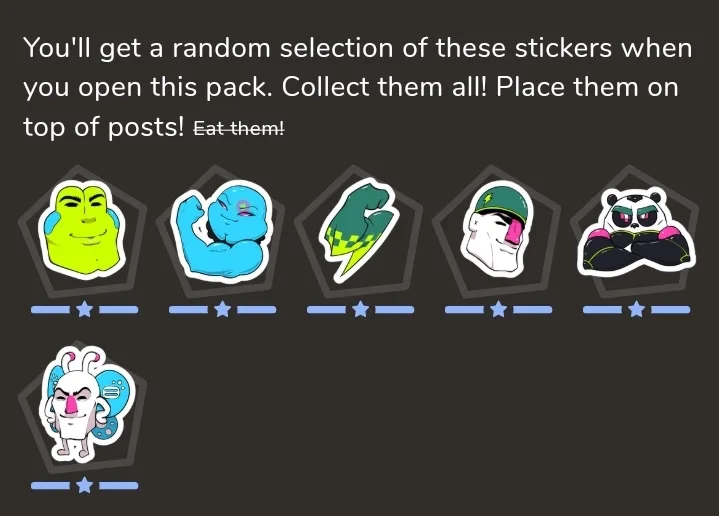719x516 pixels.
Task: Click star under helmeted man sticker
Action: click(x=498, y=310)
